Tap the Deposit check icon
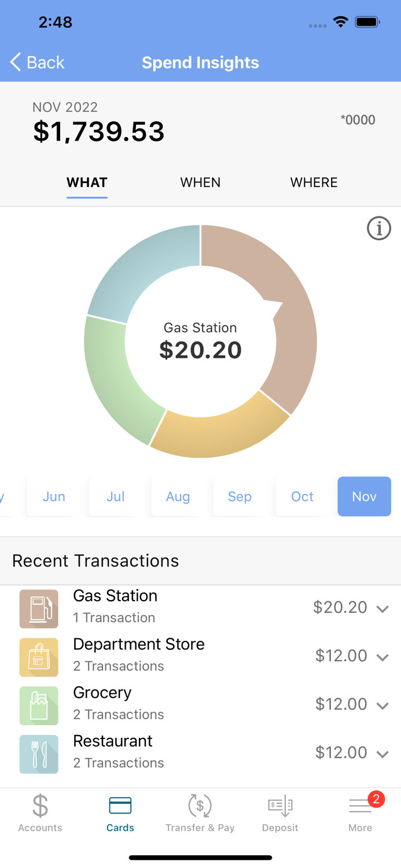401x868 pixels. [280, 813]
